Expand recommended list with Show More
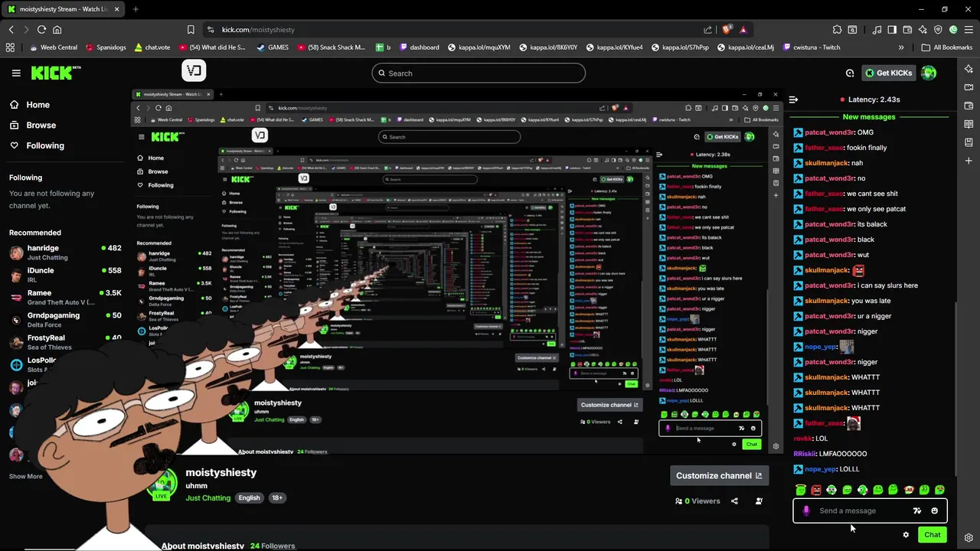This screenshot has height=551, width=980. click(x=25, y=476)
